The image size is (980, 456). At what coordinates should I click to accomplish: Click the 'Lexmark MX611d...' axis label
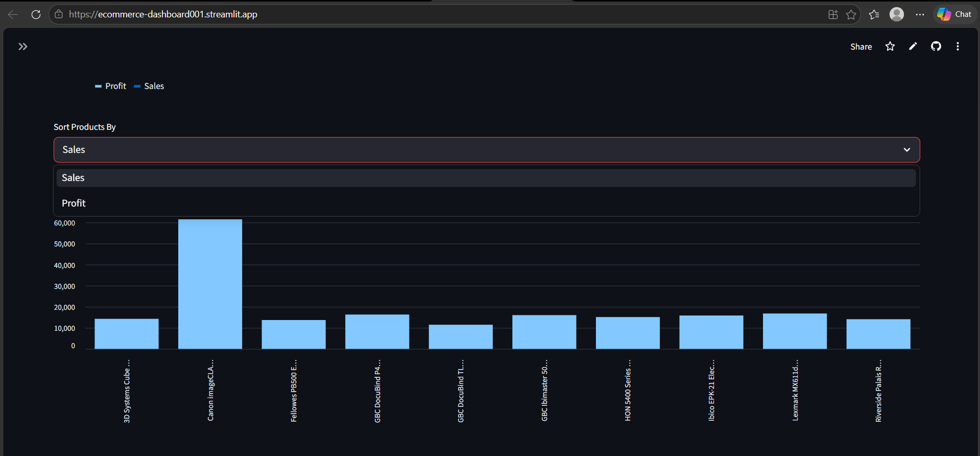795,391
